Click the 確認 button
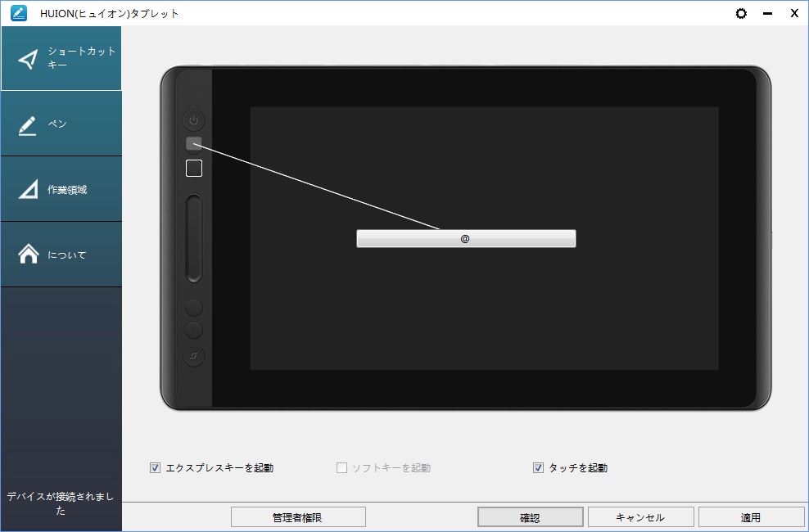The image size is (809, 532). coord(531,517)
